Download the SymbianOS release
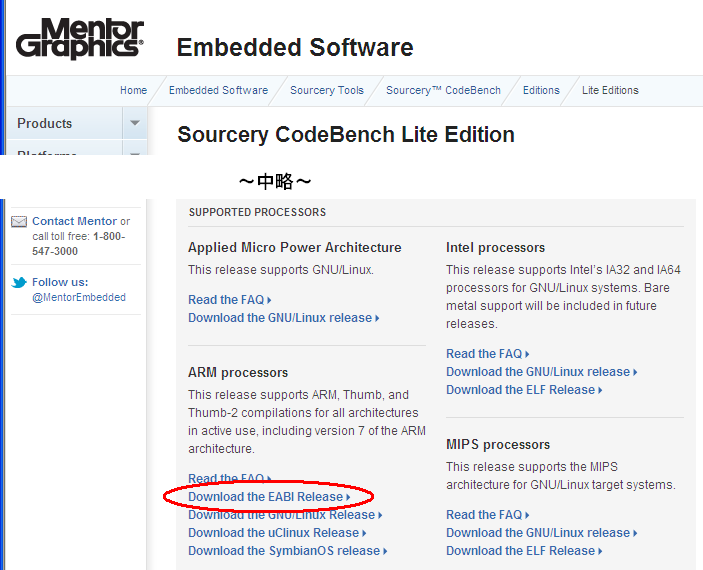Screen dimensions: 703x570 click(x=287, y=550)
